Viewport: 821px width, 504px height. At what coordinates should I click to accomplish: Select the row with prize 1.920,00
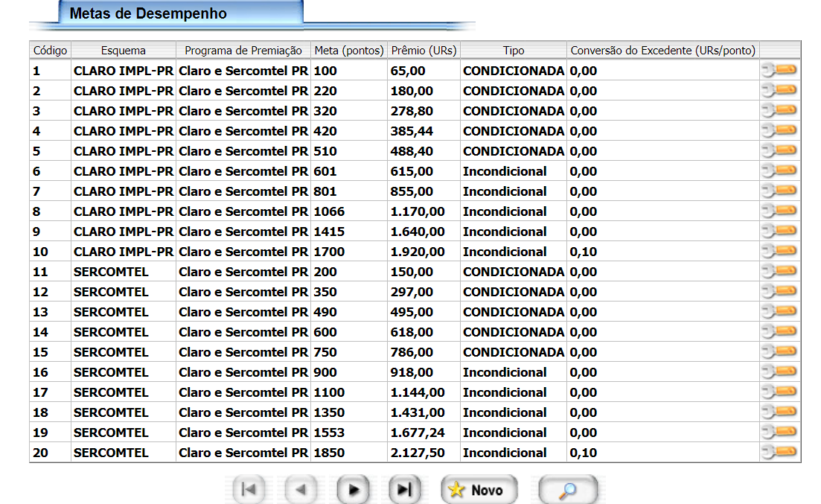(418, 252)
